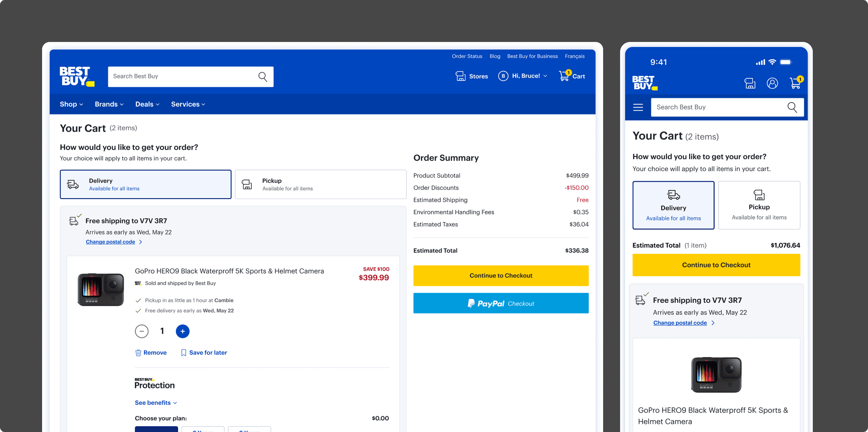The height and width of the screenshot is (432, 868).
Task: Open Stores in the desktop header
Action: 472,76
